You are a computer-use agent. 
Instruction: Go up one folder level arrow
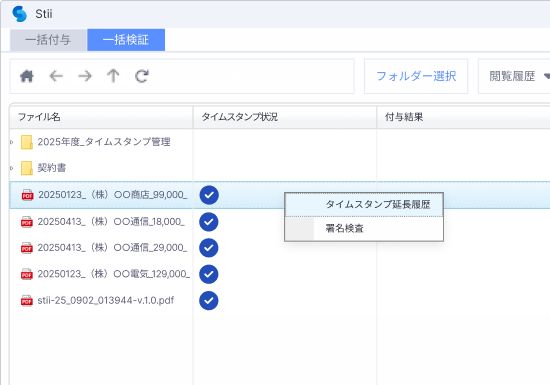click(113, 76)
